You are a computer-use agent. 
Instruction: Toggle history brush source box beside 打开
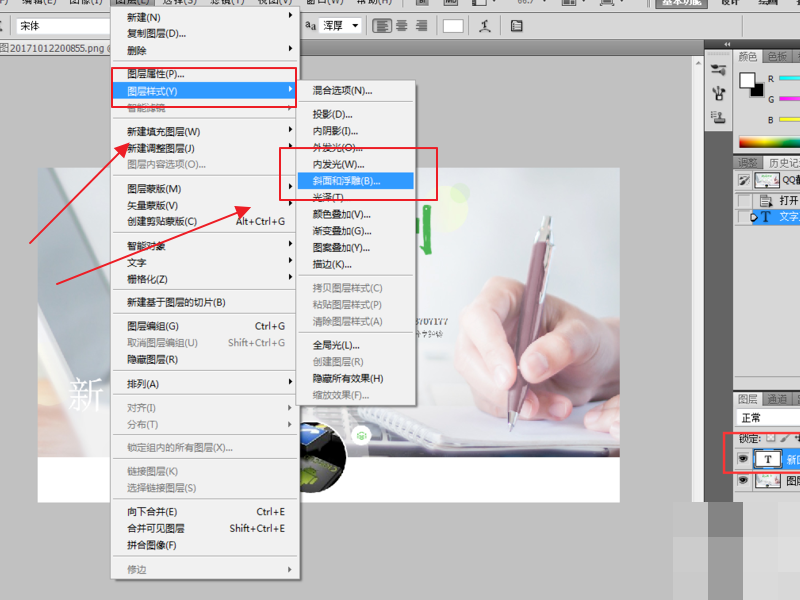pyautogui.click(x=744, y=200)
